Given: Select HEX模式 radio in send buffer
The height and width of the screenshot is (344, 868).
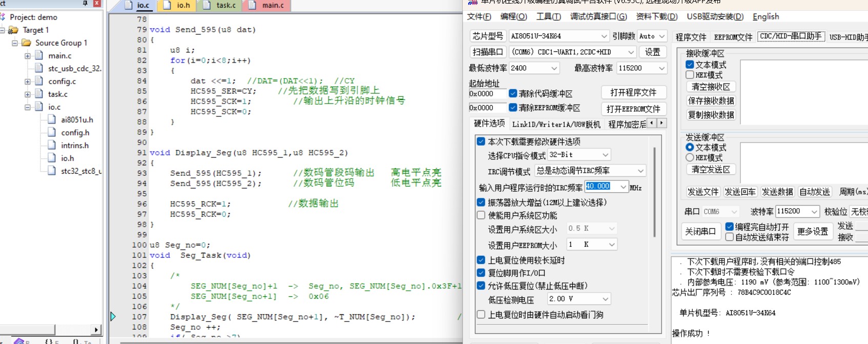Looking at the screenshot, I should 690,157.
